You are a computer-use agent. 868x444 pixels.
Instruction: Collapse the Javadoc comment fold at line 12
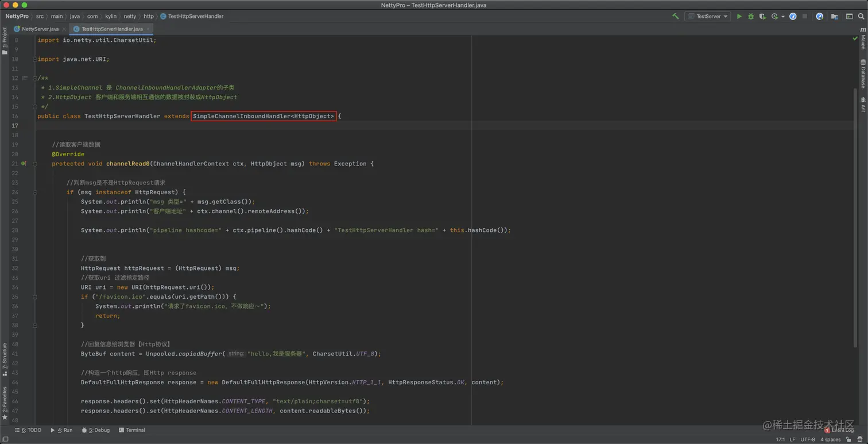34,78
